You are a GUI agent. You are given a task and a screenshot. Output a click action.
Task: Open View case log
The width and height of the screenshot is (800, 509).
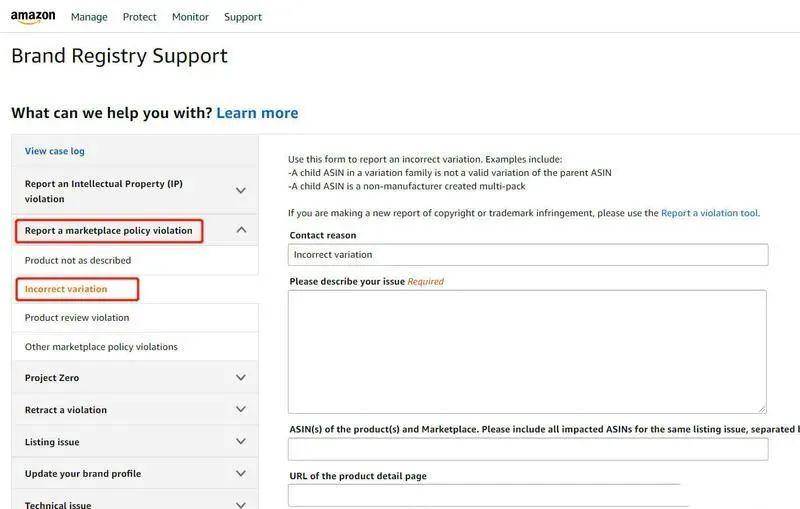pyautogui.click(x=55, y=151)
